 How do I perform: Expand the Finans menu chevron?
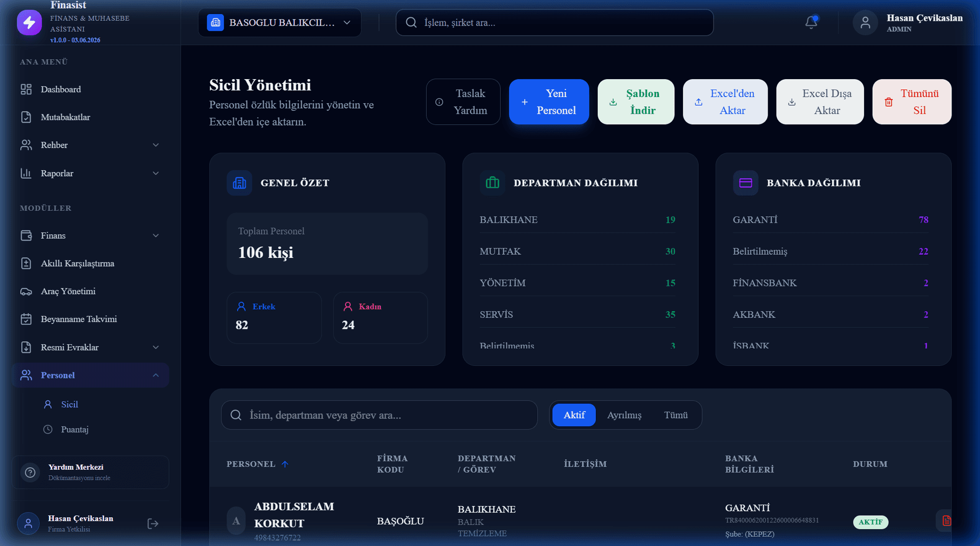click(156, 235)
